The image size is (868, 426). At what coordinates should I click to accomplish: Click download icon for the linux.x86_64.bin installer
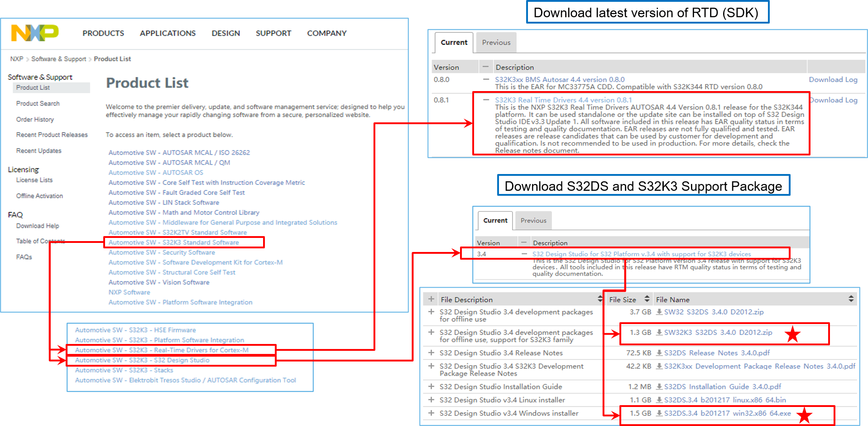(x=659, y=400)
